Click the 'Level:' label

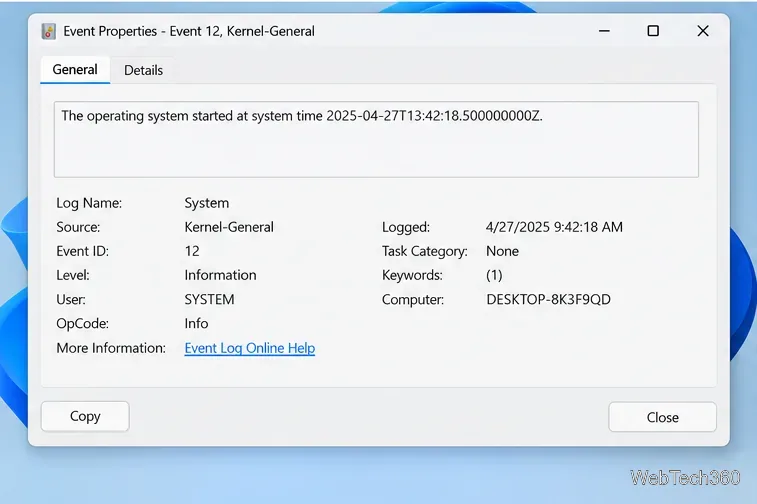tap(72, 275)
